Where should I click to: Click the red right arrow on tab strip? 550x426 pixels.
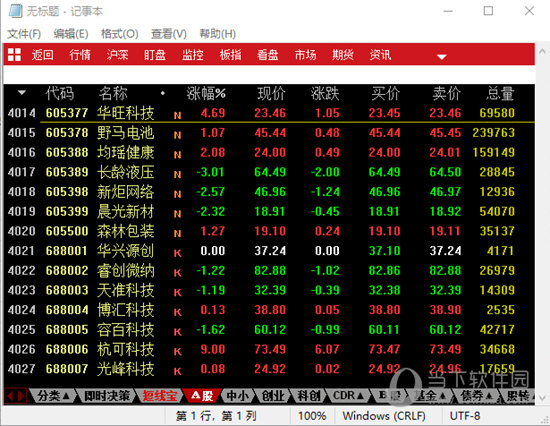tap(21, 396)
